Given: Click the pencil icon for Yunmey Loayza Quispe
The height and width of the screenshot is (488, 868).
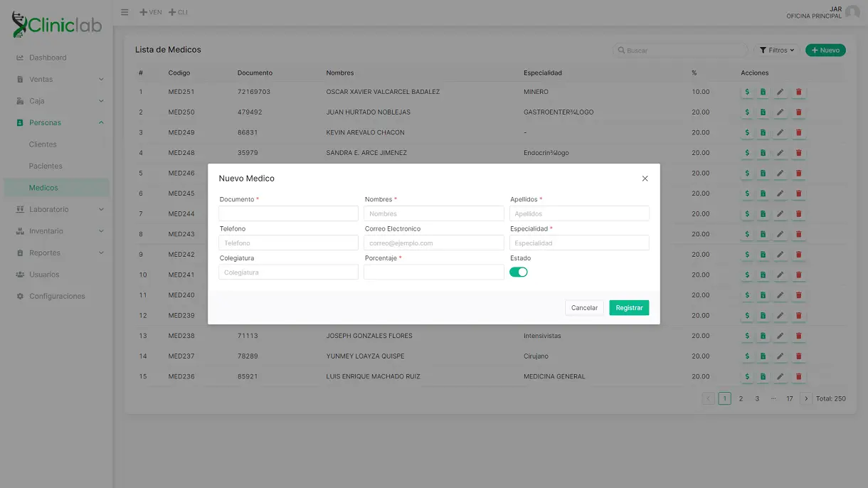Looking at the screenshot, I should [780, 356].
